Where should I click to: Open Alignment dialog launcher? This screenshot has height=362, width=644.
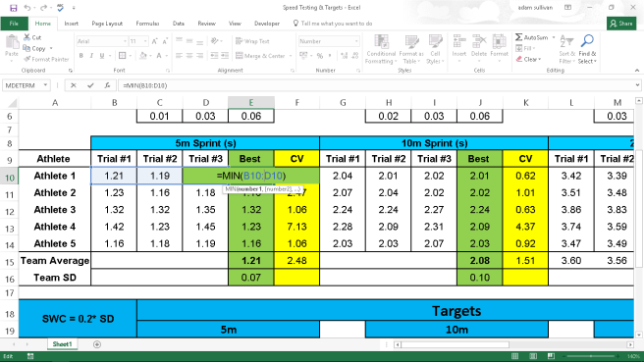293,71
